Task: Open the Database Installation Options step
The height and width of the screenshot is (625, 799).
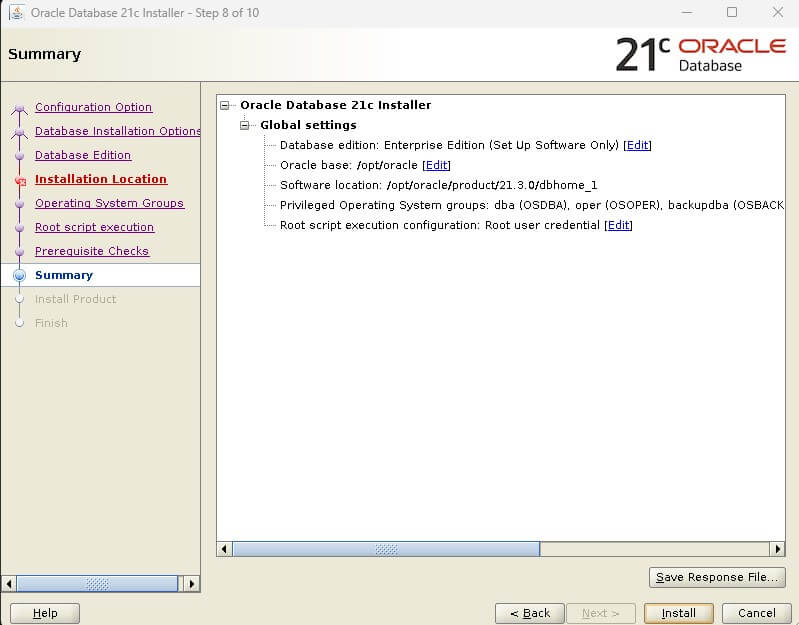Action: click(x=117, y=131)
